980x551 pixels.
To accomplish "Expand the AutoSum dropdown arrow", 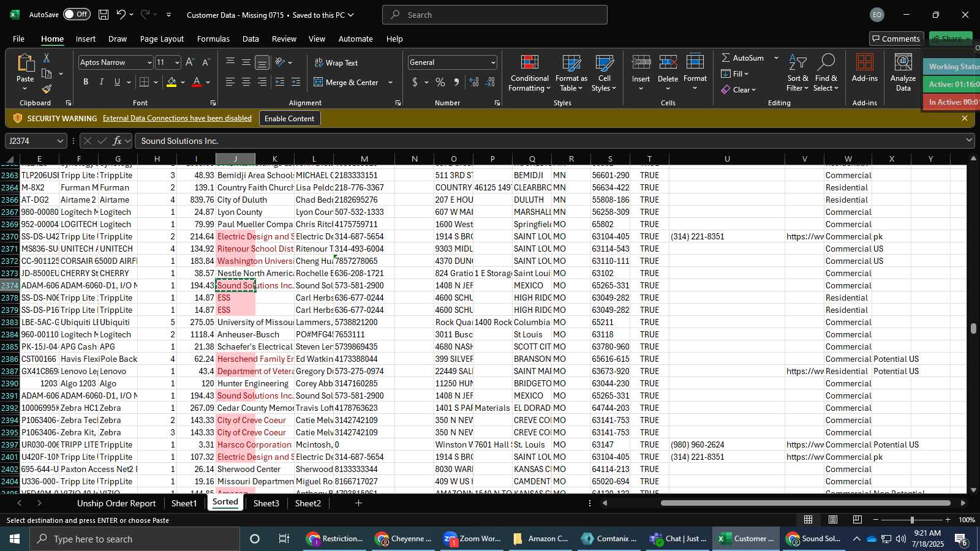I will (776, 58).
